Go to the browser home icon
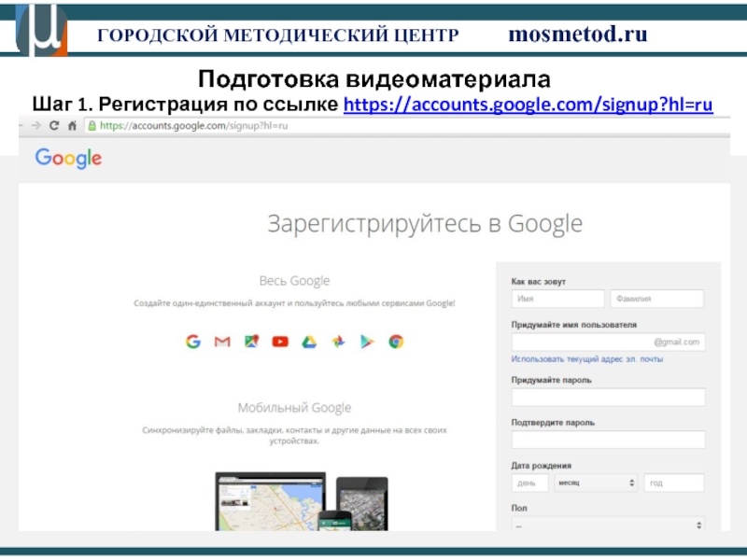747x560 pixels. pos(72,125)
